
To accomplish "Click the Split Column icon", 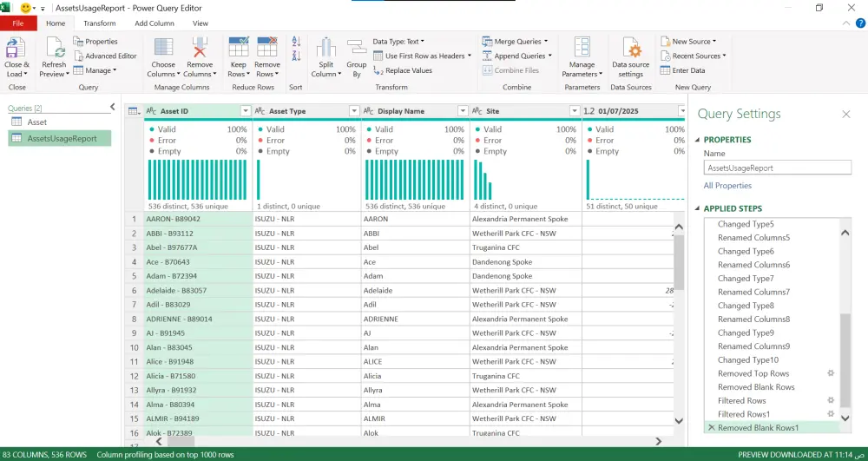I will 326,48.
